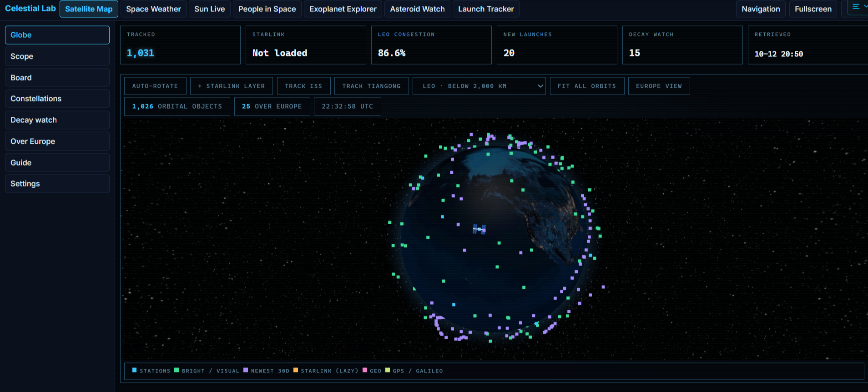The width and height of the screenshot is (868, 392).
Task: Toggle Track ISS mode
Action: coord(303,86)
